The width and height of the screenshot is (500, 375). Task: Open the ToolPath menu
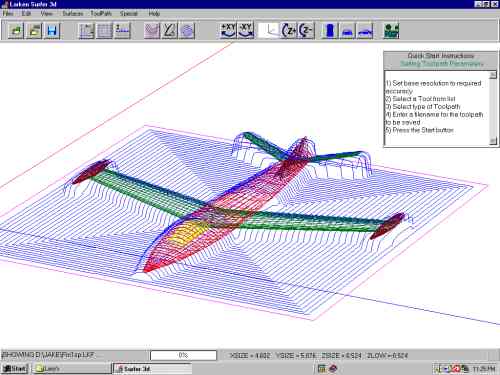point(101,14)
